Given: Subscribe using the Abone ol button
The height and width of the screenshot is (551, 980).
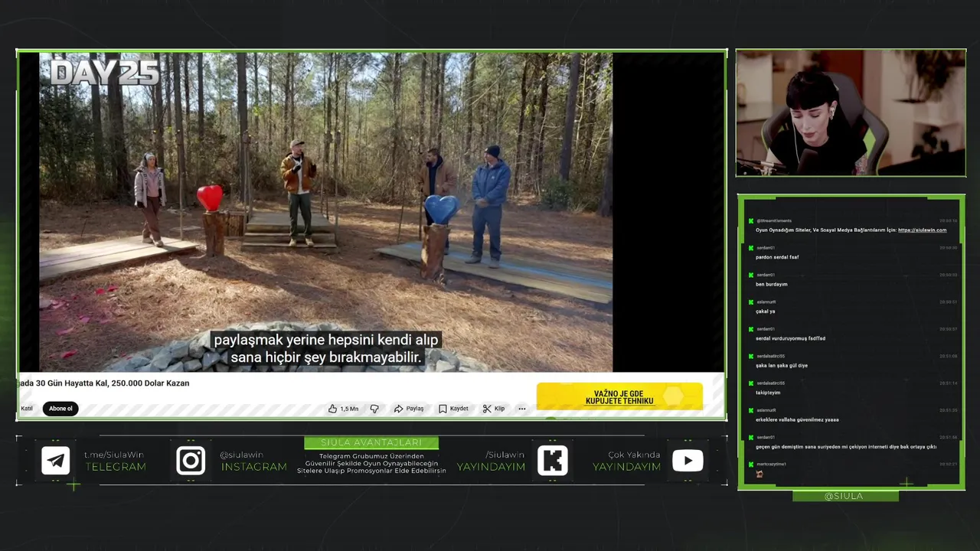Looking at the screenshot, I should pyautogui.click(x=60, y=409).
